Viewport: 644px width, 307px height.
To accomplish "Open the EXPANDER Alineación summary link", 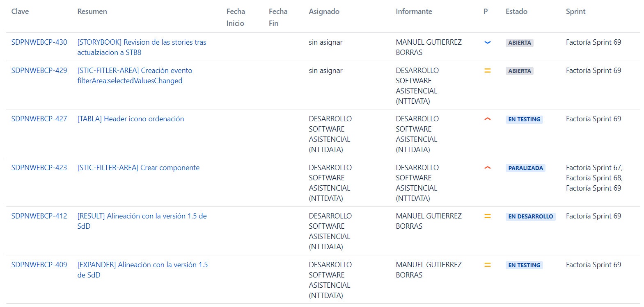I will point(142,270).
